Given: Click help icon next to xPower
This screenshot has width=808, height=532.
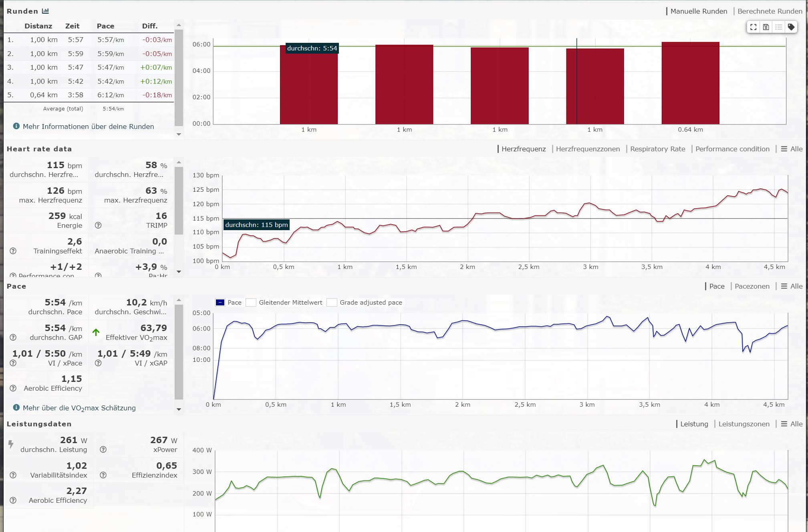Looking at the screenshot, I should [103, 450].
